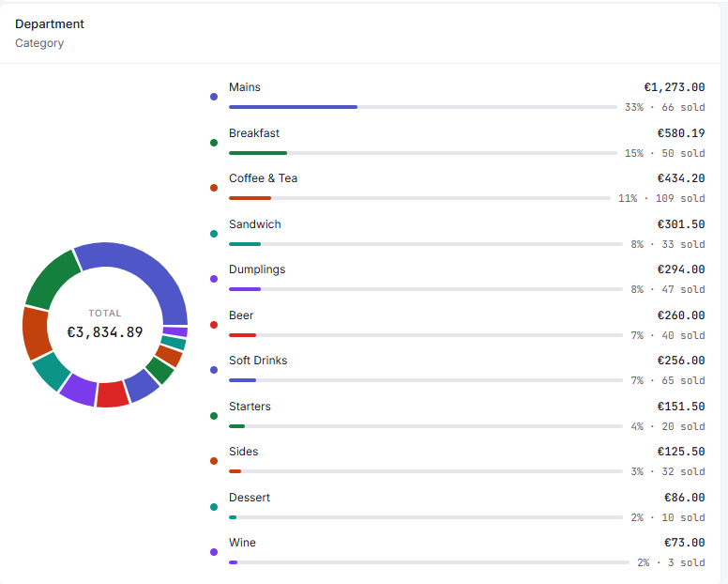Click the red Beer donut segment
The height and width of the screenshot is (584, 728).
tap(113, 394)
